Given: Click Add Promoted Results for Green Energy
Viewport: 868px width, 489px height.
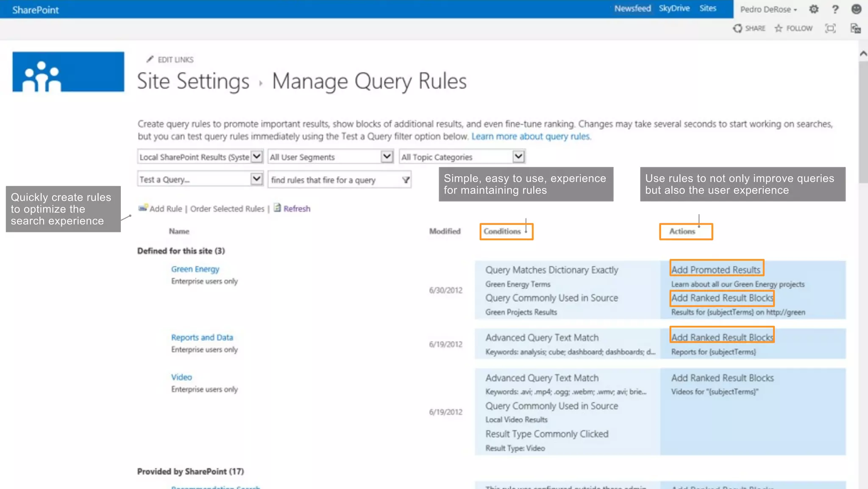Looking at the screenshot, I should (x=716, y=270).
